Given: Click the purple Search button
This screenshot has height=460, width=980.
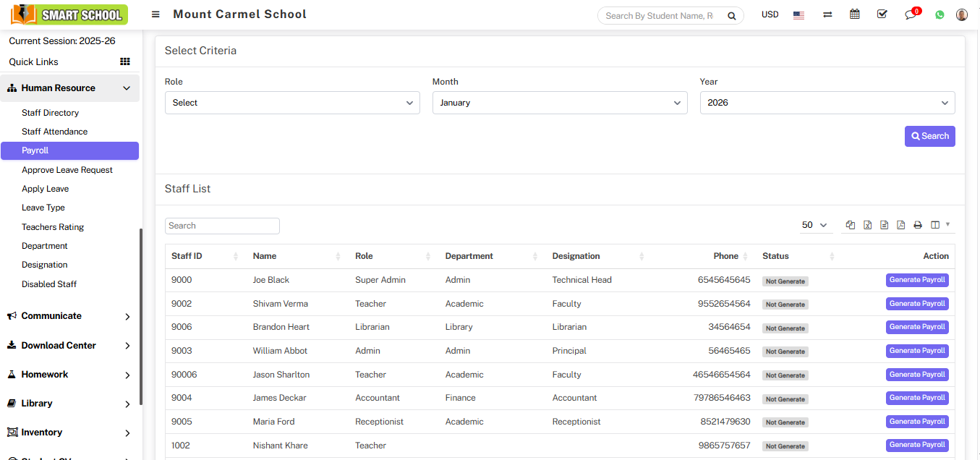Looking at the screenshot, I should [x=929, y=136].
